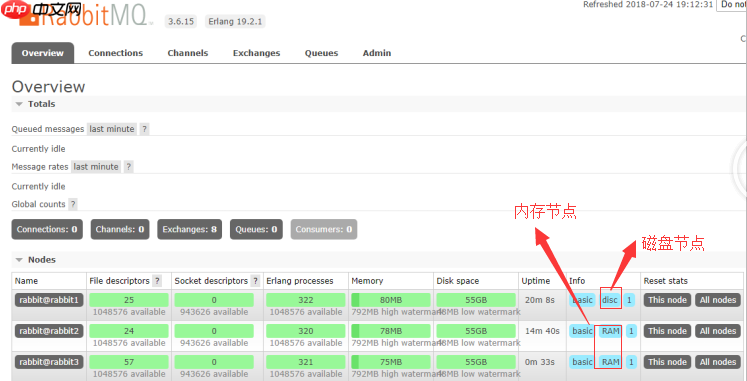This screenshot has width=747, height=381.
Task: Click rabbit1 memory bar showing 80MB
Action: [391, 300]
